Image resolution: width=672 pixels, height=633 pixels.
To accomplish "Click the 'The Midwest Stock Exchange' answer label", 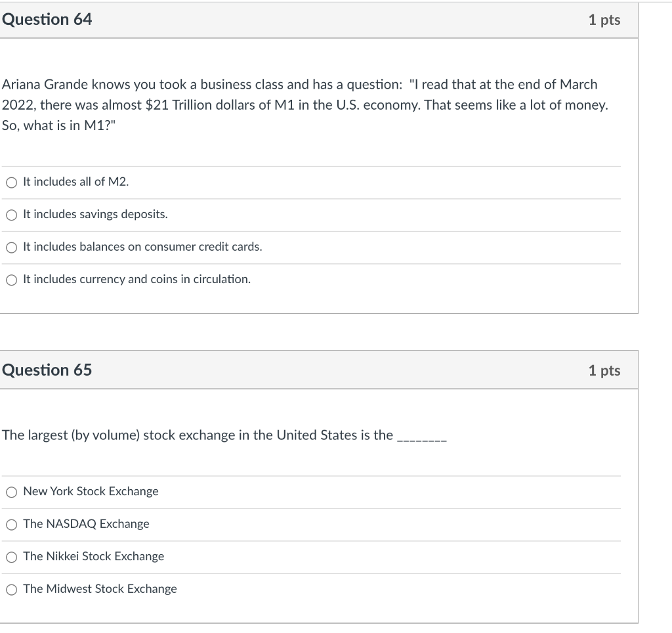I will pos(100,589).
